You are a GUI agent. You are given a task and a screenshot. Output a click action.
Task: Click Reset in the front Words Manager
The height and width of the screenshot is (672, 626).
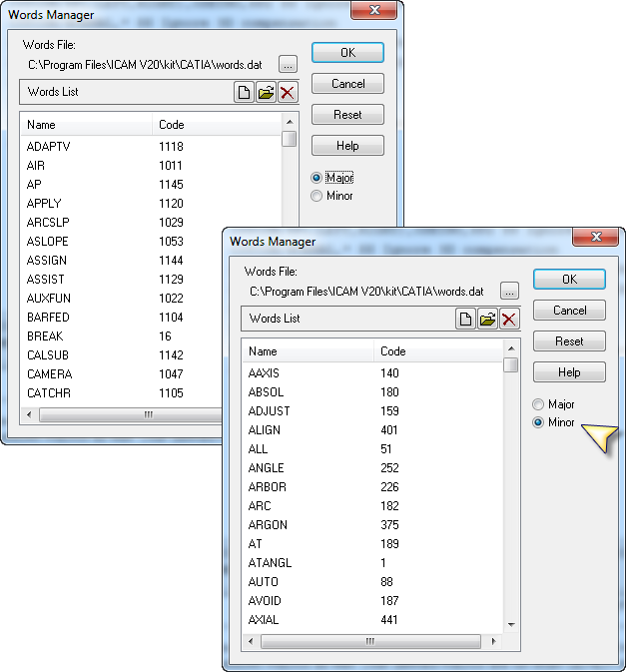pyautogui.click(x=569, y=341)
